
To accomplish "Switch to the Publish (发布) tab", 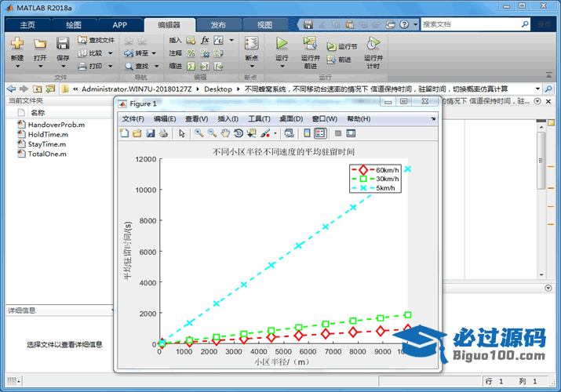I will [x=218, y=25].
